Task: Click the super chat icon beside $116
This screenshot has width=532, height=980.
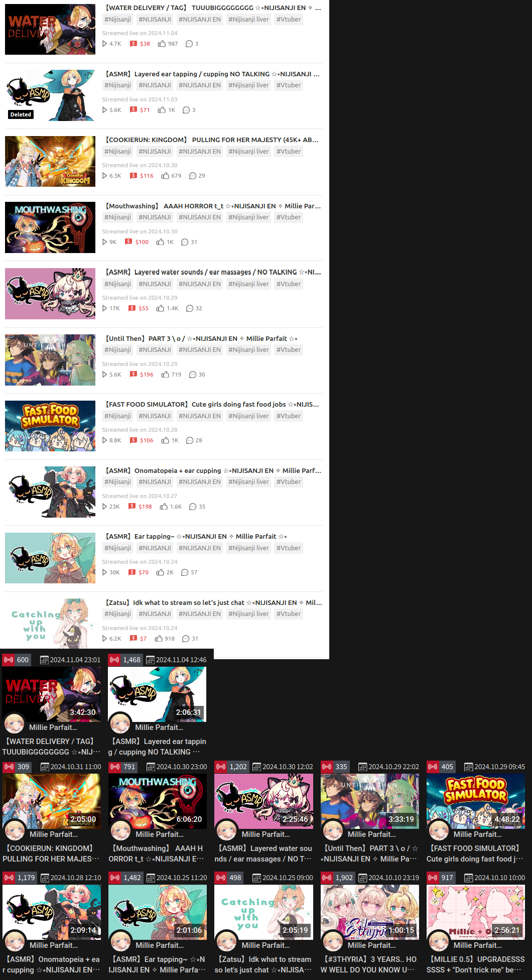Action: (134, 176)
